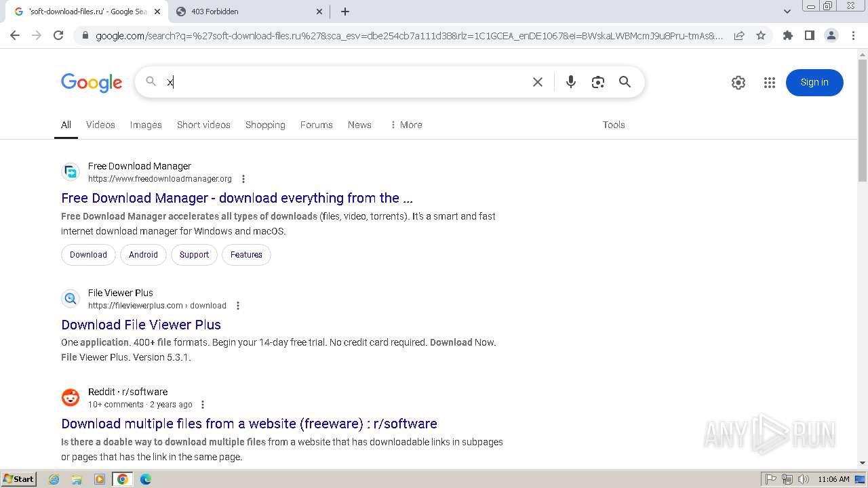
Task: Click the browser forward arrow
Action: pos(37,35)
